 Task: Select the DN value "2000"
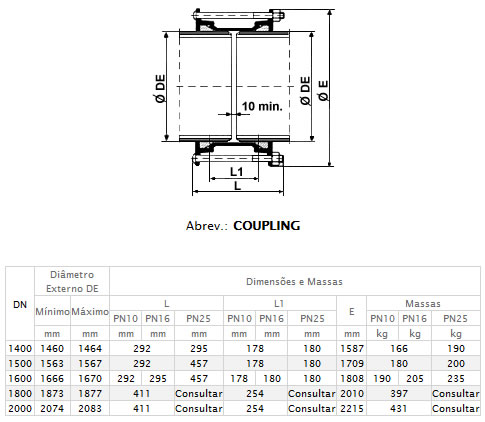[20, 409]
